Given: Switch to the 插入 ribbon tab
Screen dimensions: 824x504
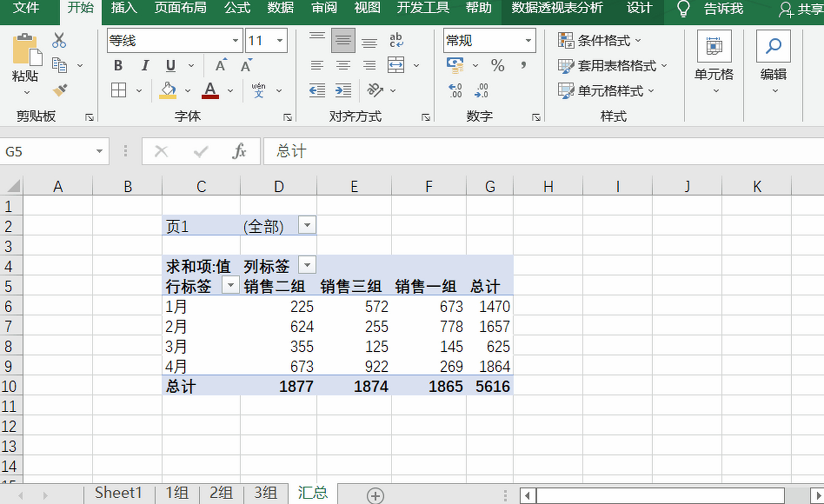Looking at the screenshot, I should pos(124,8).
